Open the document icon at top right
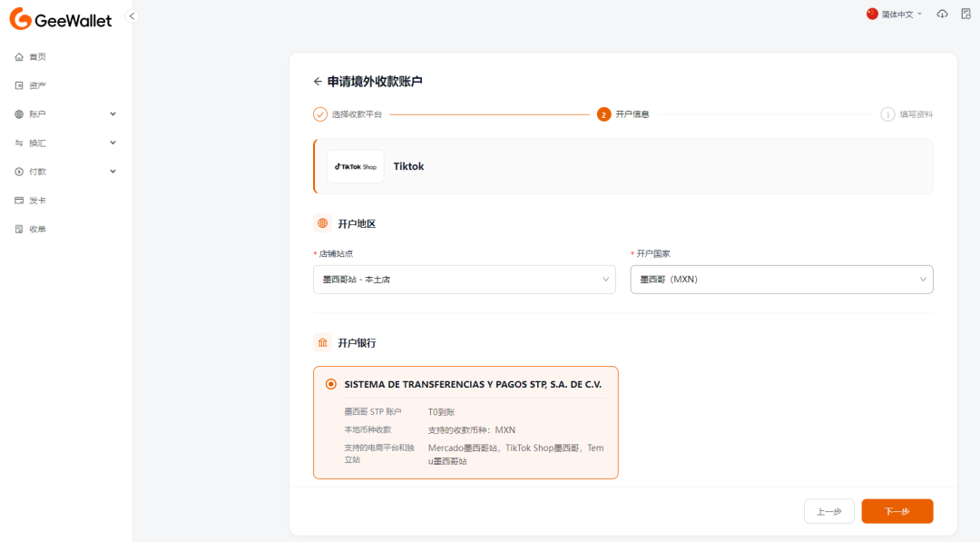This screenshot has width=980, height=542. pos(965,14)
